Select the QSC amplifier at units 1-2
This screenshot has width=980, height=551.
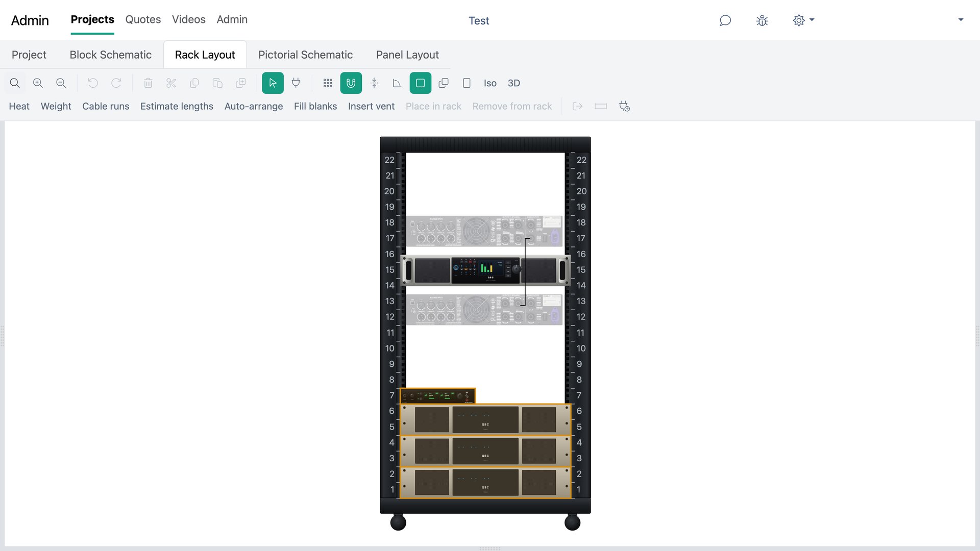[485, 483]
